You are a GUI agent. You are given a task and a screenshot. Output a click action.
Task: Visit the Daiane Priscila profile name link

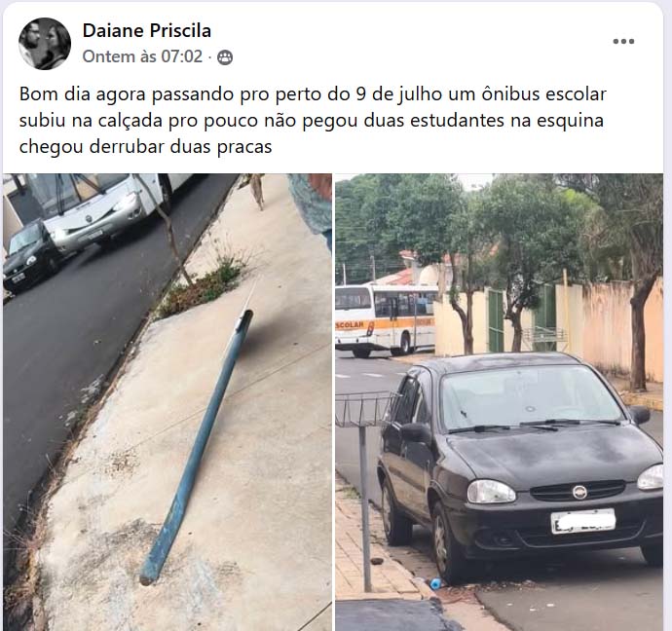tap(146, 30)
